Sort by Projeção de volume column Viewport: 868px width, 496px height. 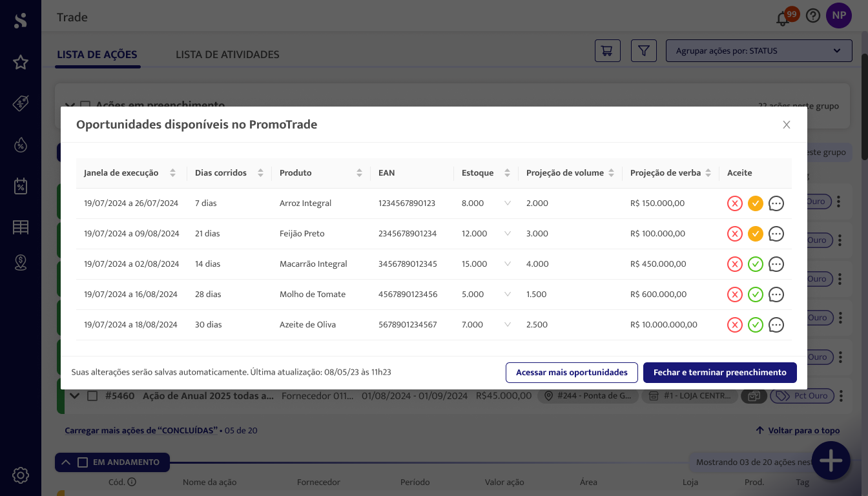click(x=611, y=173)
